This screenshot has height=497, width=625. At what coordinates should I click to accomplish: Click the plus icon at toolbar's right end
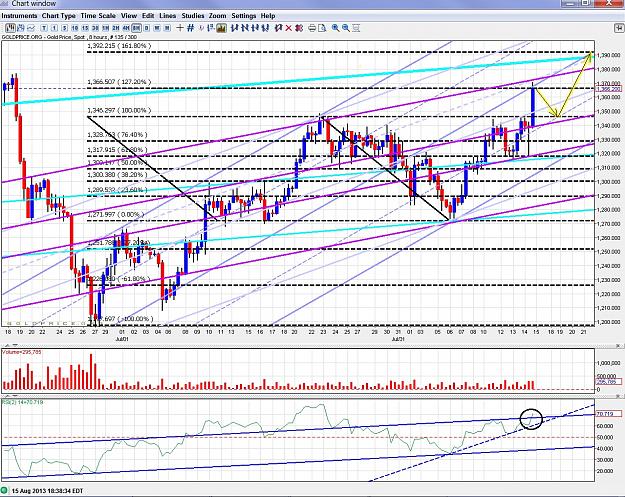(x=619, y=28)
